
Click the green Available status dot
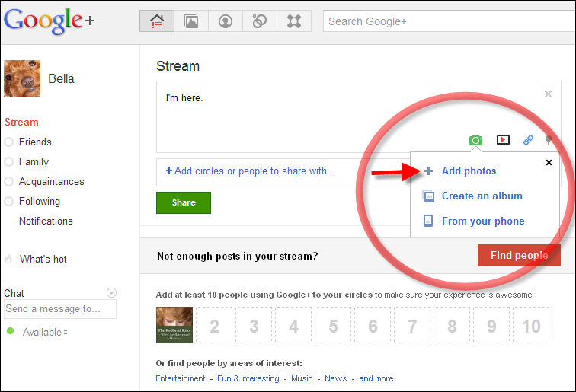11,331
